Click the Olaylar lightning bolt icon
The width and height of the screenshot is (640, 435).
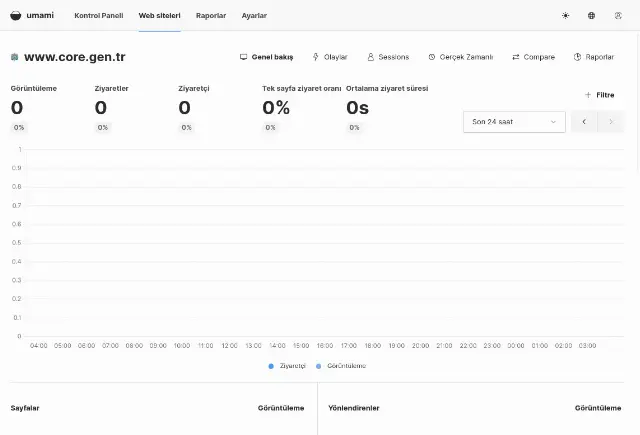coord(316,57)
